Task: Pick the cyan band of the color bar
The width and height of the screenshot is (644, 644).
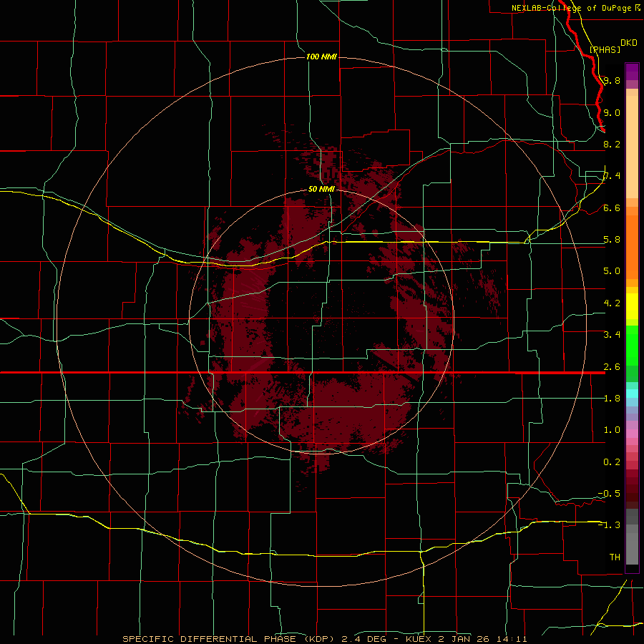Action: [632, 394]
